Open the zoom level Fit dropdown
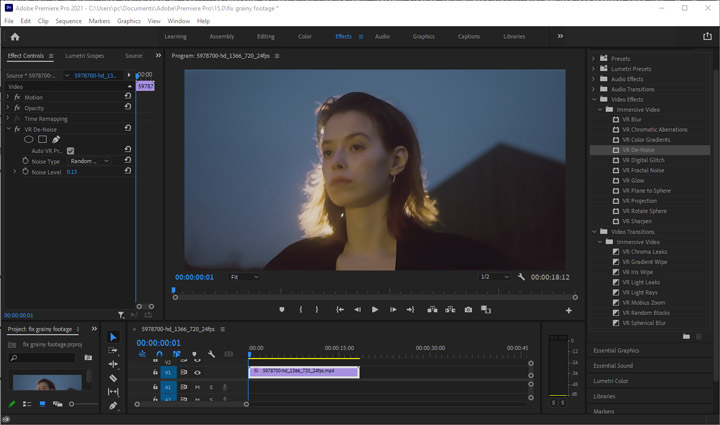720x425 pixels. coord(244,277)
